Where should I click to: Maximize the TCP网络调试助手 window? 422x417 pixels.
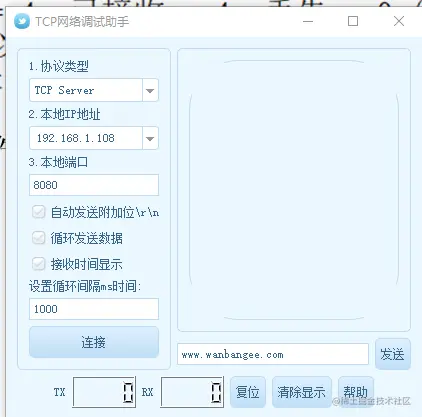353,21
